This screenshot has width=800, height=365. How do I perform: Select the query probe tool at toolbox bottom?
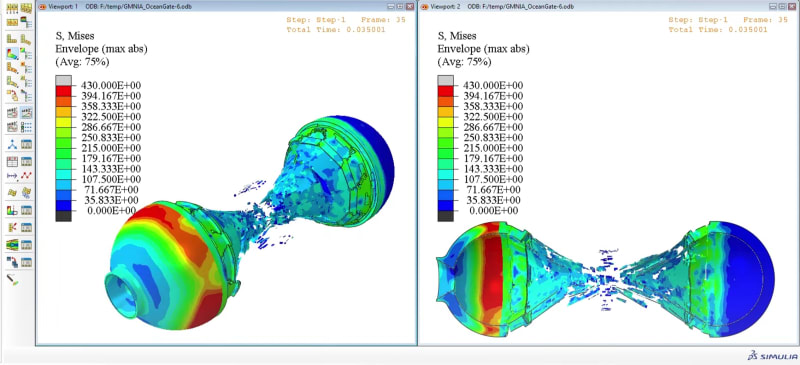click(x=12, y=279)
